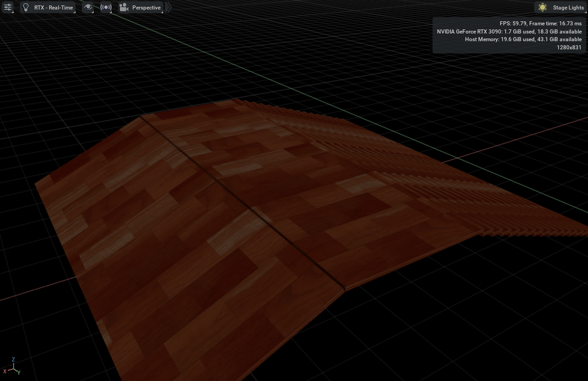Open the eye show/hide display menu
The image size is (588, 381).
[88, 7]
